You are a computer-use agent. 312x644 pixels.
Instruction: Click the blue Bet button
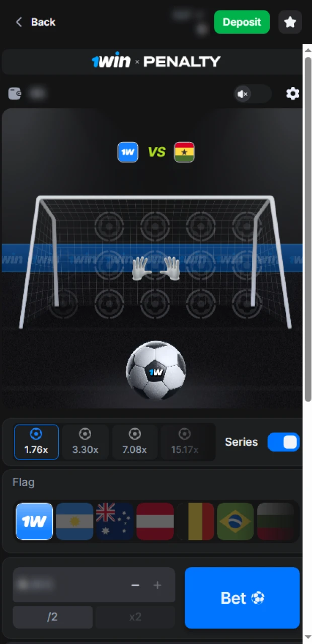[242, 598]
